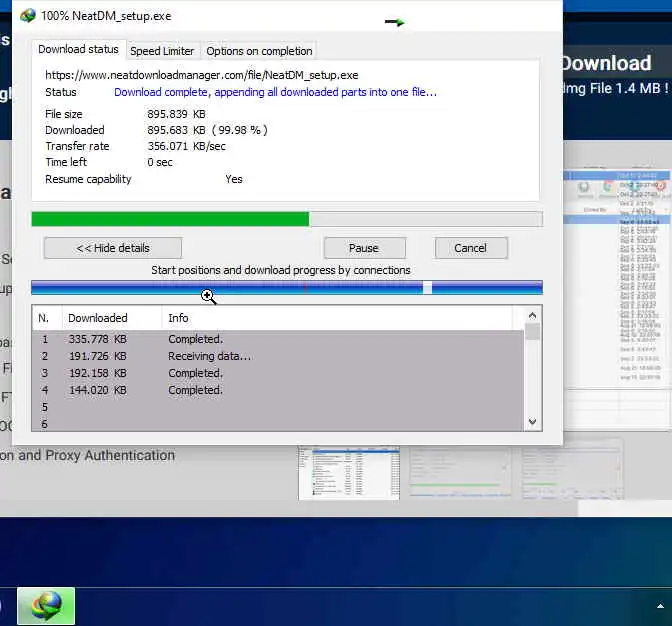Click the Transfer rate value 356.071 KB/sec

(186, 147)
